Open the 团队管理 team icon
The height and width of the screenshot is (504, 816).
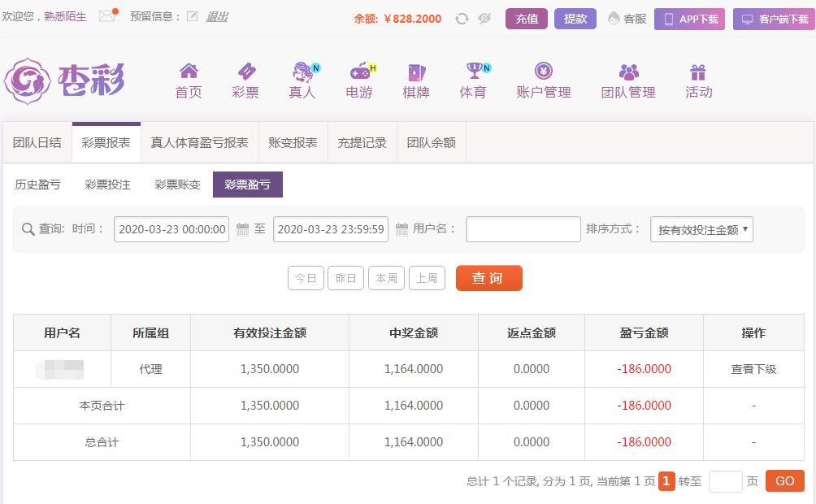[628, 72]
